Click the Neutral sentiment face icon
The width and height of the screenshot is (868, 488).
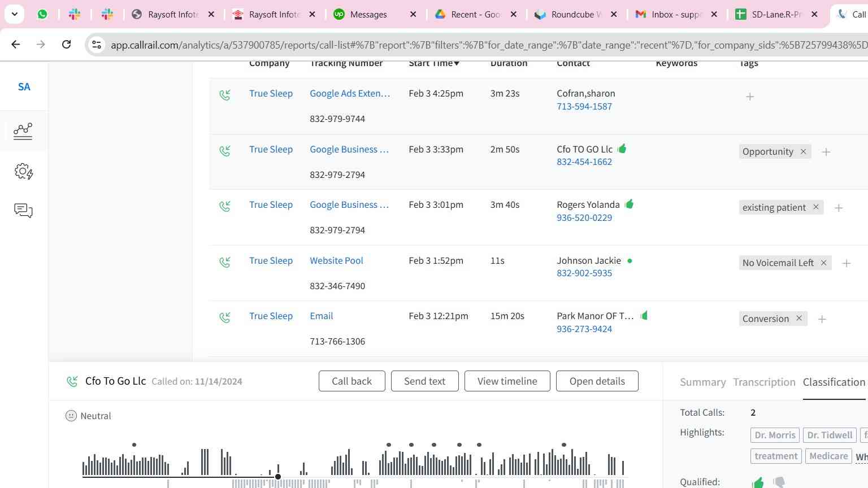pos(71,416)
